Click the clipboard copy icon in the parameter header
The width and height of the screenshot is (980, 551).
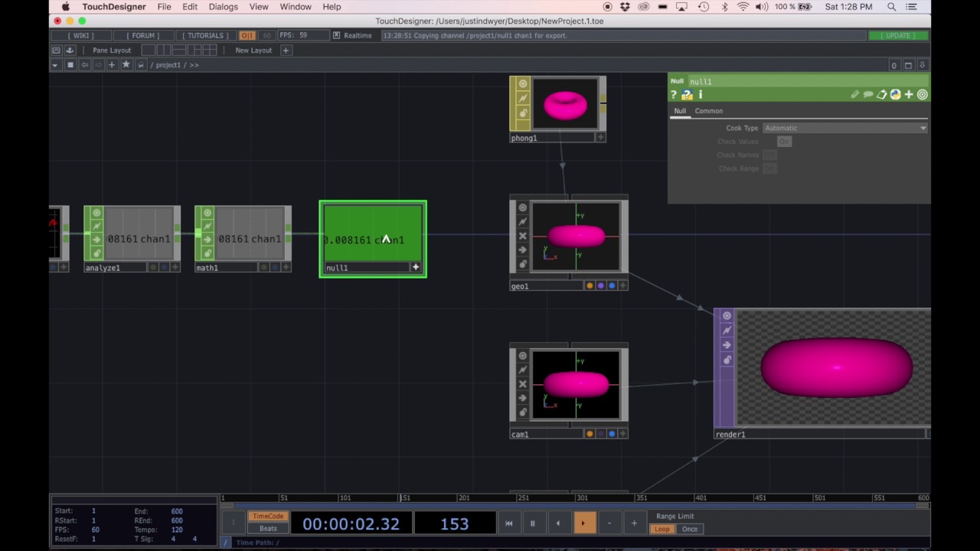[x=881, y=95]
